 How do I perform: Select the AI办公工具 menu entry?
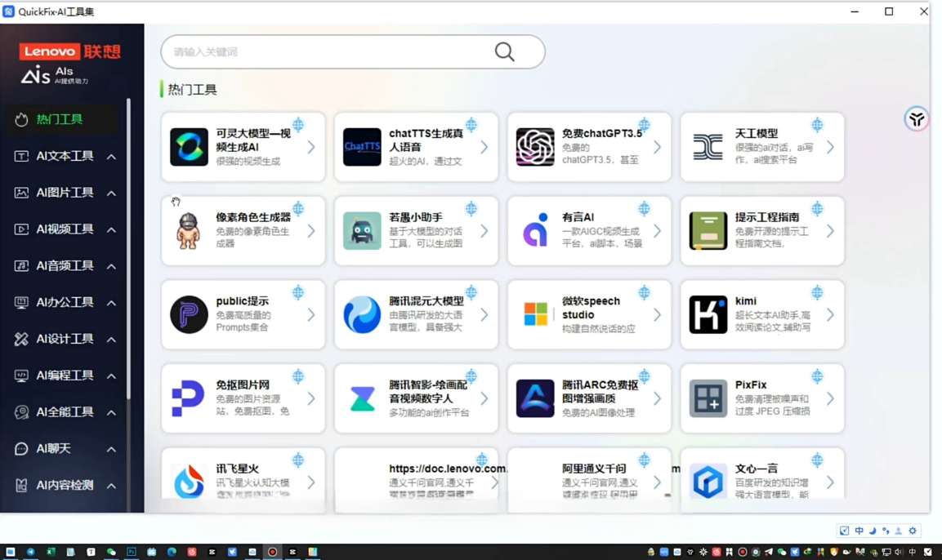tap(65, 301)
